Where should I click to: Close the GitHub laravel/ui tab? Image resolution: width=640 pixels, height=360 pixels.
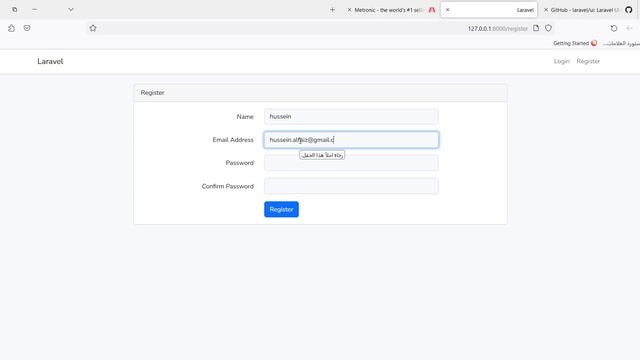click(x=546, y=10)
